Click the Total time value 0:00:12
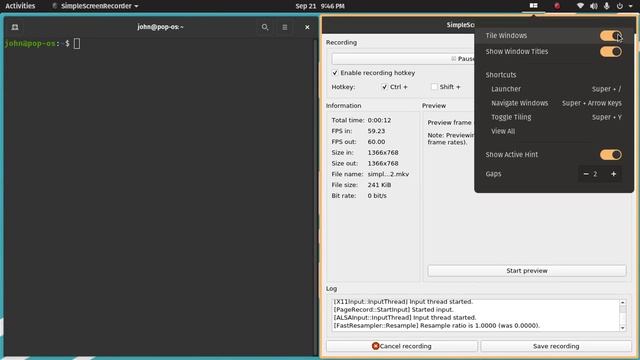This screenshot has width=640, height=360. pos(379,120)
